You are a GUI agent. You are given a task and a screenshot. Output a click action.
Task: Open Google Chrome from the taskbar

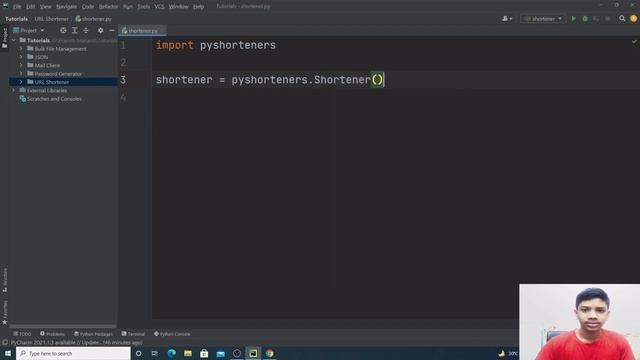pos(269,353)
